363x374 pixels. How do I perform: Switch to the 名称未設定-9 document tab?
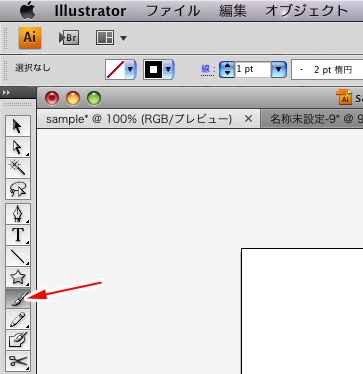pos(312,119)
